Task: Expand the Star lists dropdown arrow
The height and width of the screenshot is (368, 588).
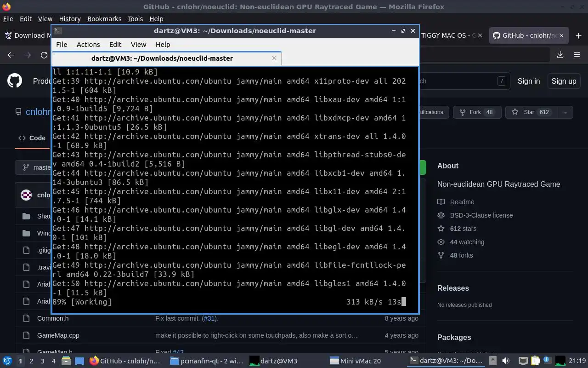Action: tap(565, 112)
